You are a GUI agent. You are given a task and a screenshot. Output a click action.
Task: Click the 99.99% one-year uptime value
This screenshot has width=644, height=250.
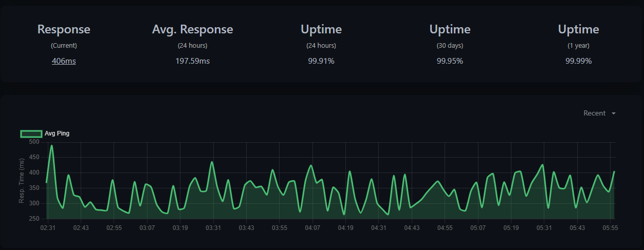coord(578,61)
